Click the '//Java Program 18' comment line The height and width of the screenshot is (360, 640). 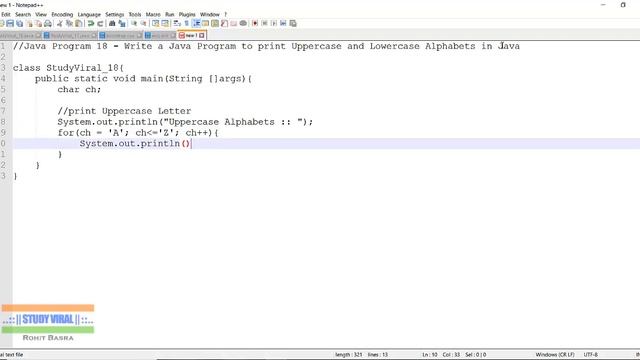[x=266, y=46]
